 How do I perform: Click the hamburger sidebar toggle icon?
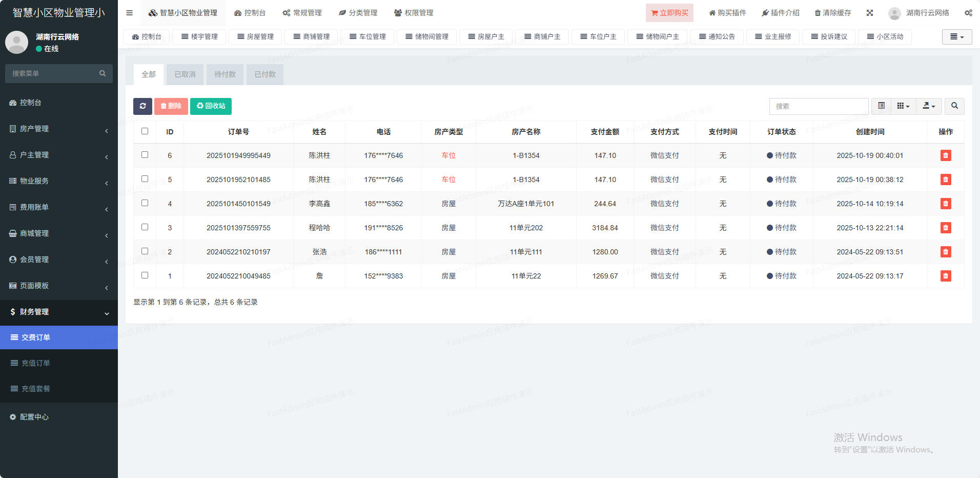pos(130,13)
